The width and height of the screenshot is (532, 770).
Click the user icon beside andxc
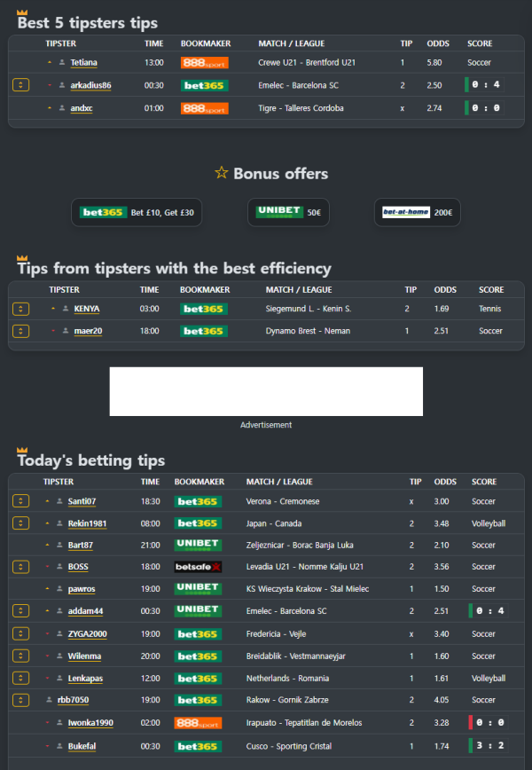coord(62,108)
